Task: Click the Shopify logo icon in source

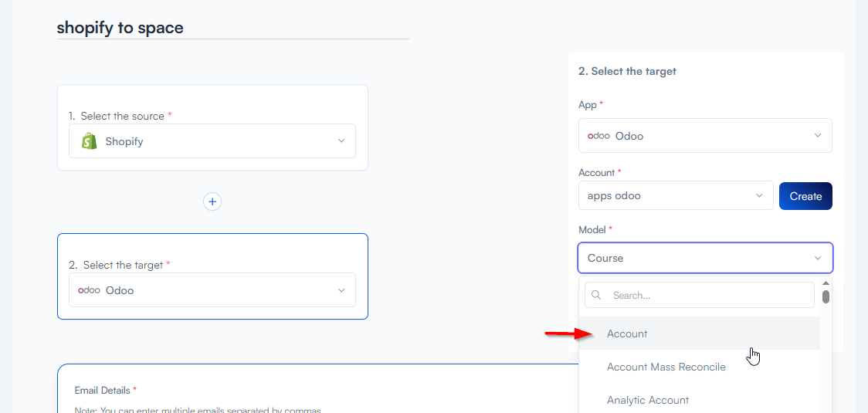Action: (90, 141)
